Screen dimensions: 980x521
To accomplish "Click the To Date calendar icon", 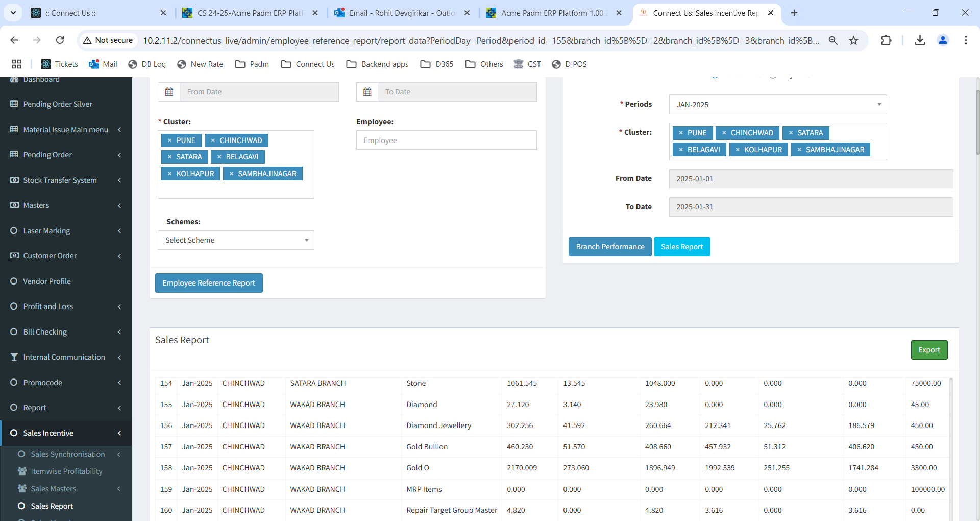I will coord(367,92).
